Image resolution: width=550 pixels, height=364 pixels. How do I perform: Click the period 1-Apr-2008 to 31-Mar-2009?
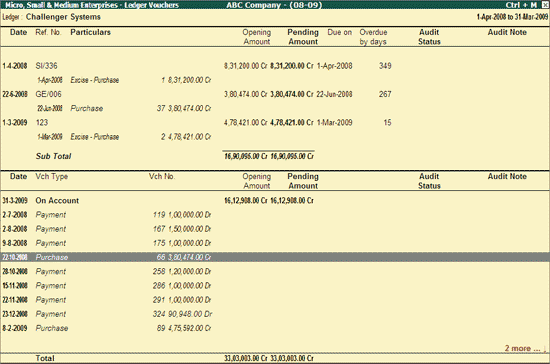click(512, 17)
